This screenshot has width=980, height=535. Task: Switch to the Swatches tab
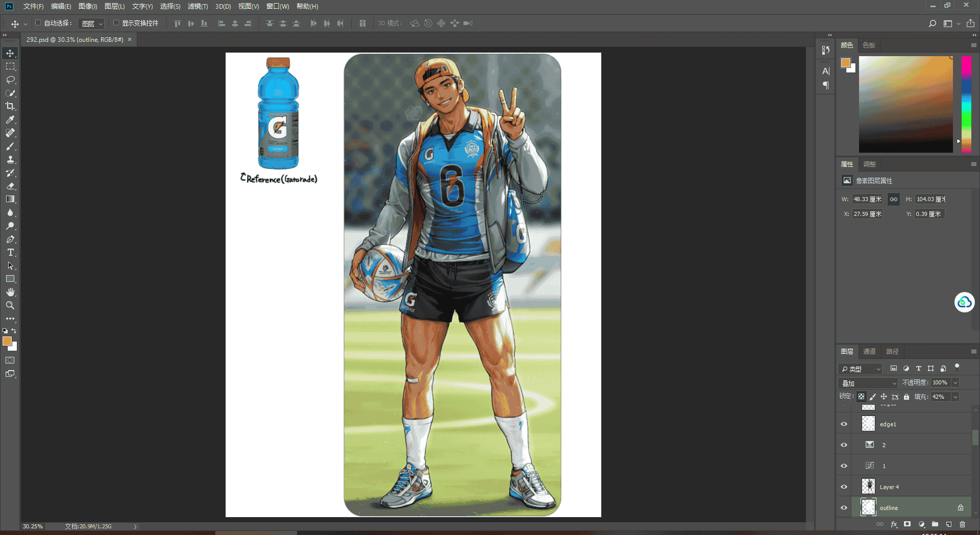click(869, 45)
